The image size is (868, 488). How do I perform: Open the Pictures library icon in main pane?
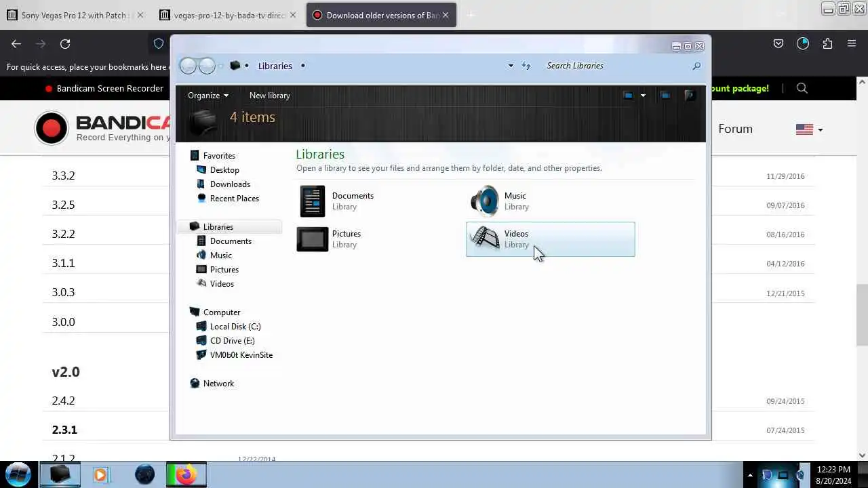[x=313, y=239]
